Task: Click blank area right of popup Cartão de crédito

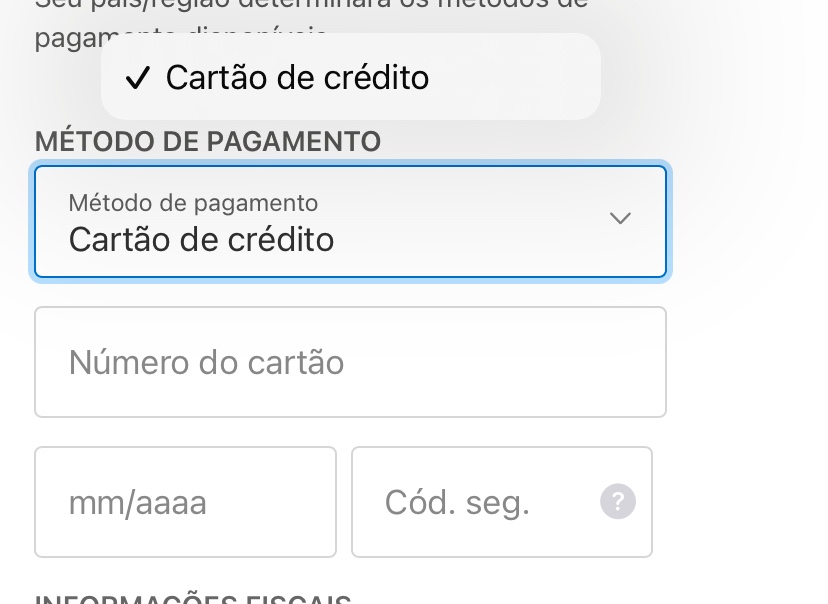Action: [520, 78]
